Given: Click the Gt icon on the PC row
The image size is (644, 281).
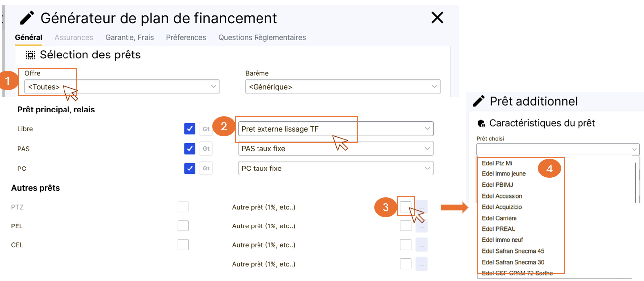Looking at the screenshot, I should pyautogui.click(x=206, y=169).
